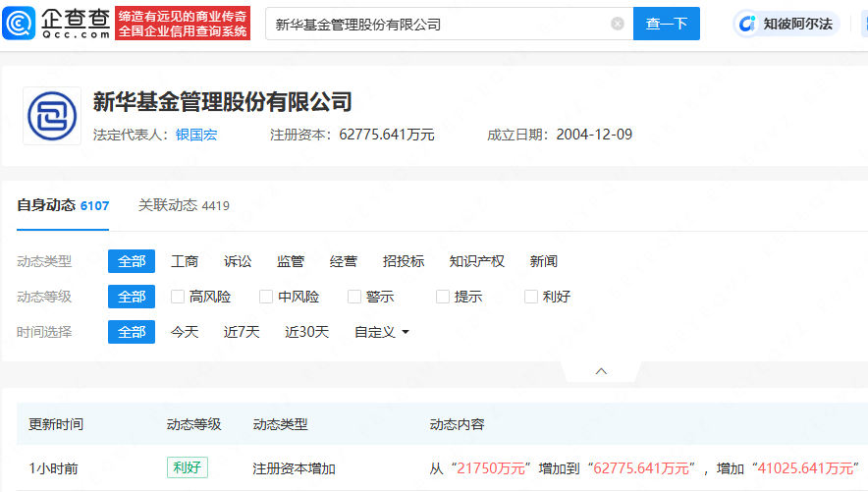Image resolution: width=868 pixels, height=492 pixels.
Task: Click the 62775.641万元 registered capital value in the header
Action: pos(387,136)
